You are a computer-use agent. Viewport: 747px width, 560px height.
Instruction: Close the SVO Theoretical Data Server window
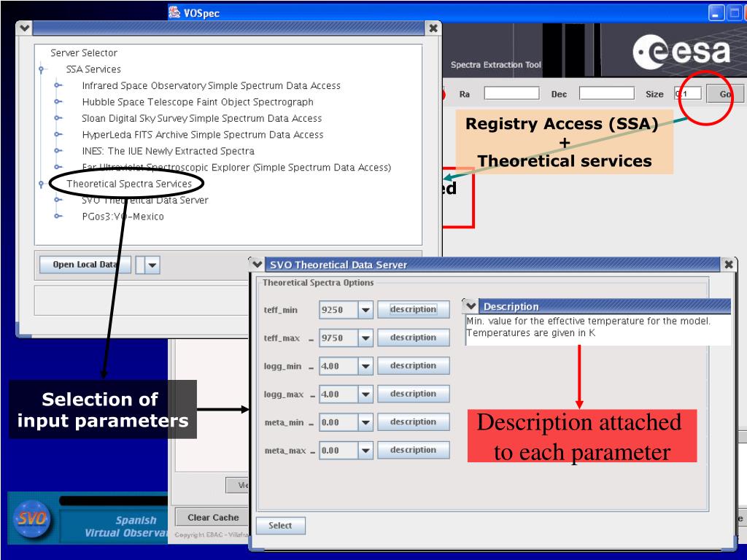click(729, 264)
